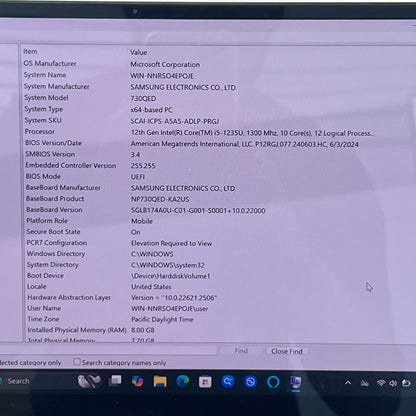Click the Find button
The image size is (416, 416).
241,351
